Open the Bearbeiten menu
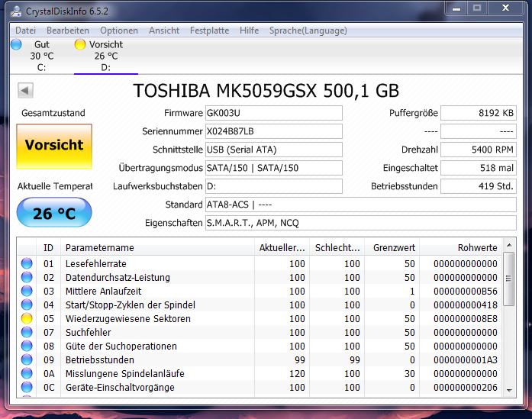The width and height of the screenshot is (532, 419). [68, 31]
